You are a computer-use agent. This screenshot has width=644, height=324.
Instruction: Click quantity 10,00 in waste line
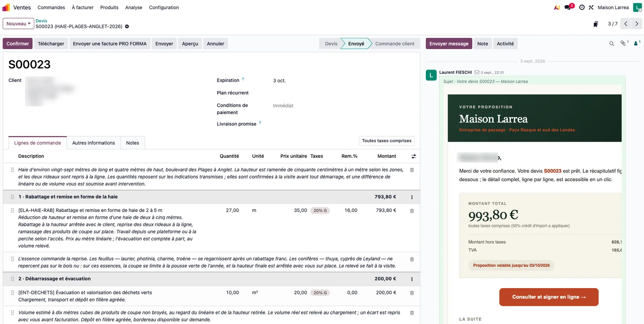pos(232,293)
